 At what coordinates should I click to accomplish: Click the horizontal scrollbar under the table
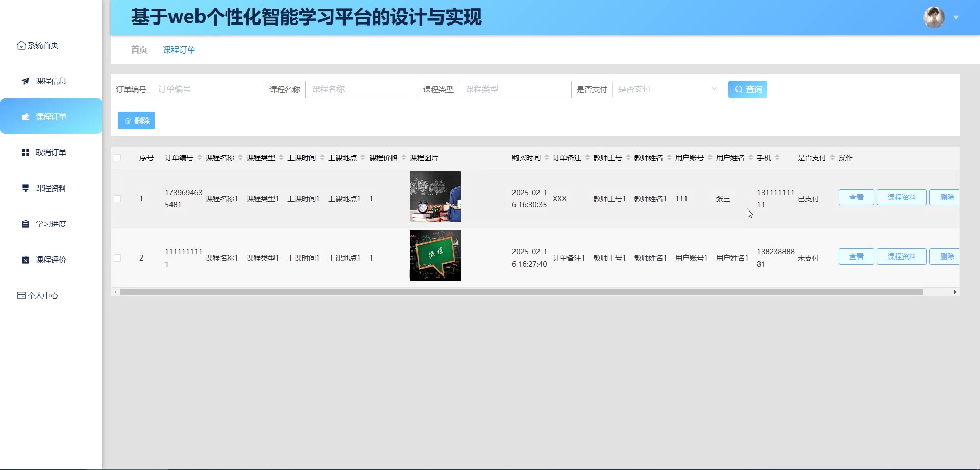pos(521,292)
